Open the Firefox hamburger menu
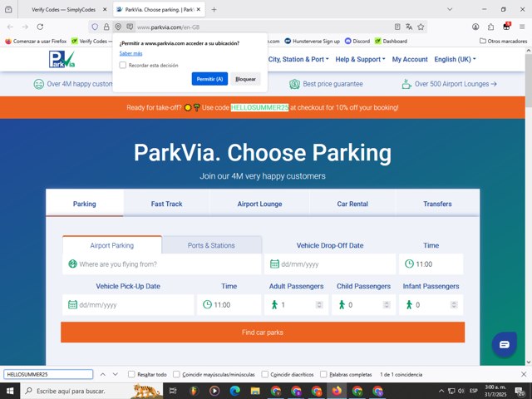The image size is (532, 399). 522,27
